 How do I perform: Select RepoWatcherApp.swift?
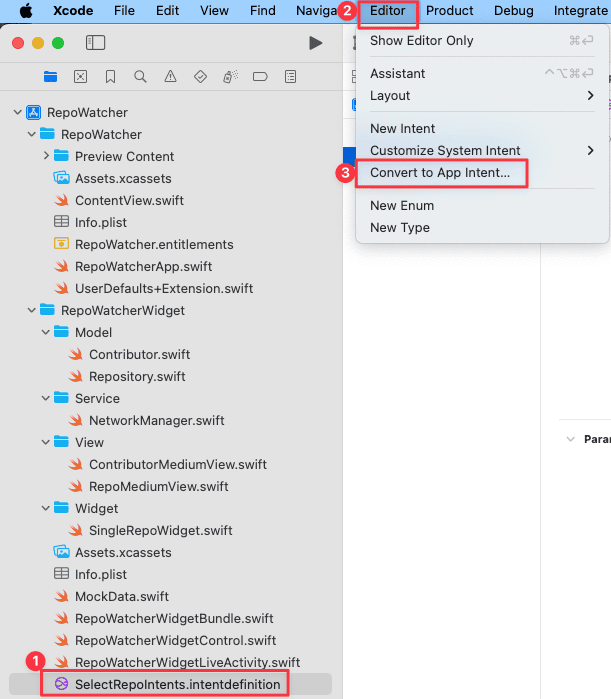(144, 267)
